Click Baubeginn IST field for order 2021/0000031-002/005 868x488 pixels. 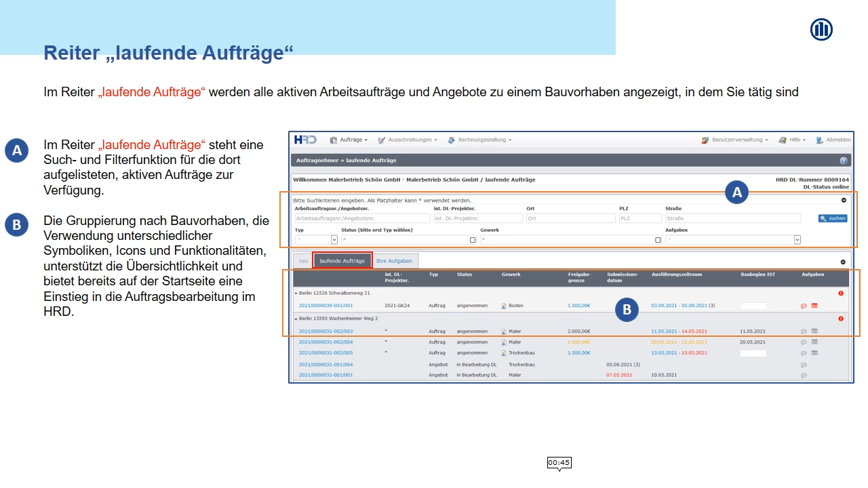pos(753,353)
